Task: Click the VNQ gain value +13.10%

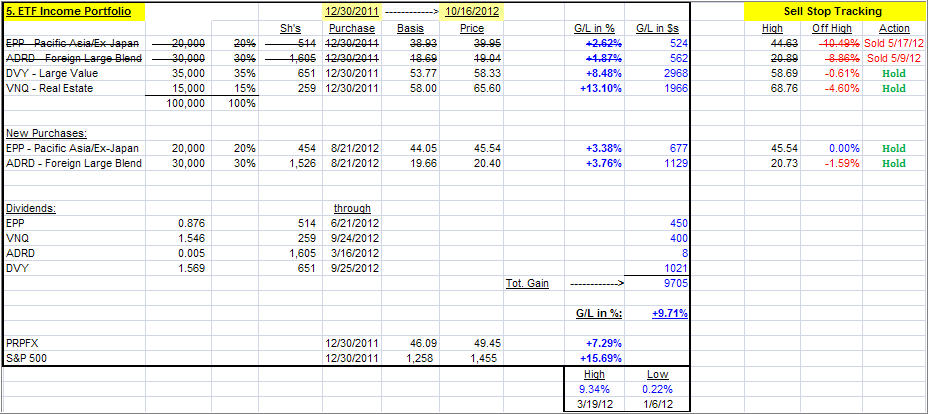Action: point(600,88)
